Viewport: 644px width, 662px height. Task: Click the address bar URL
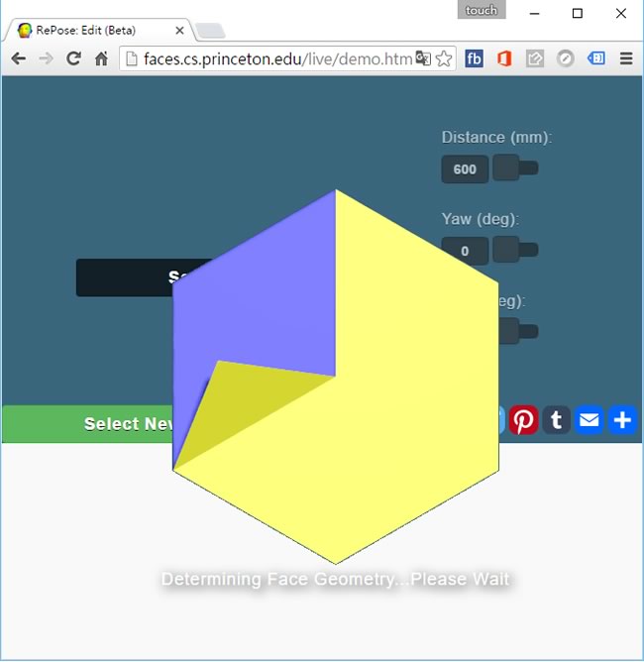click(277, 59)
